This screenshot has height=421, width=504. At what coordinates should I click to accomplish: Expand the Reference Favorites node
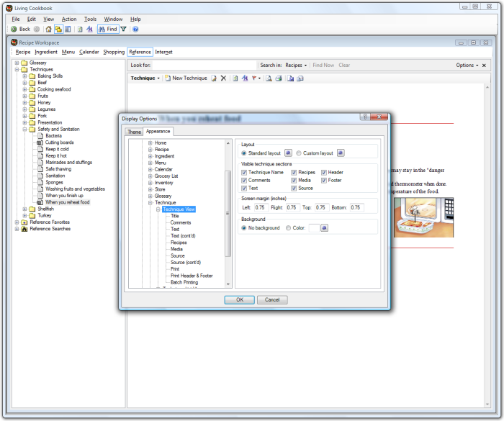[x=17, y=222]
